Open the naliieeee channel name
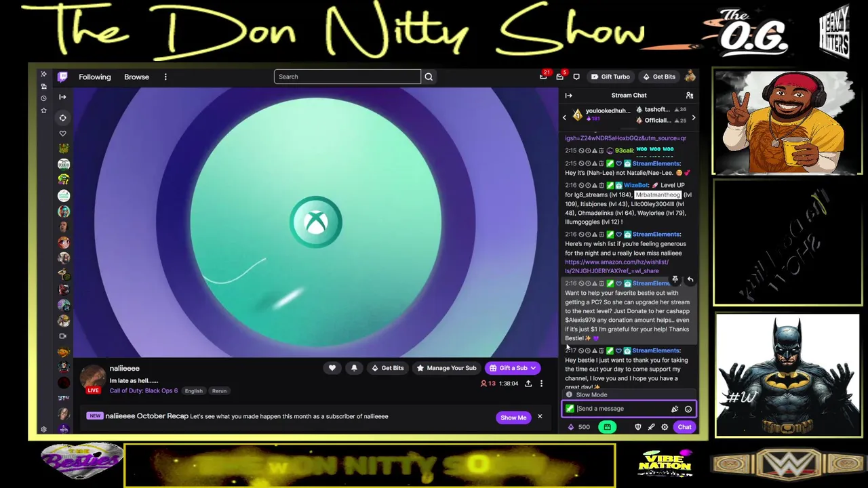Viewport: 868px width, 488px height. (125, 368)
